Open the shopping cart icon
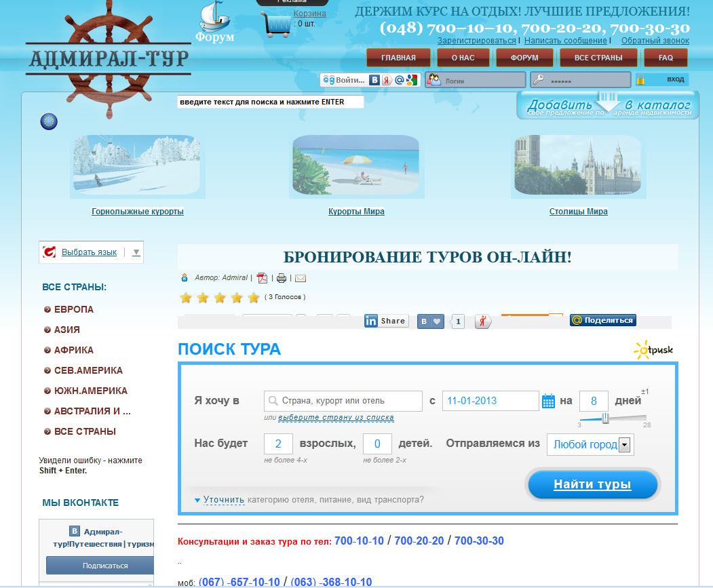The image size is (713, 588). pos(276,24)
